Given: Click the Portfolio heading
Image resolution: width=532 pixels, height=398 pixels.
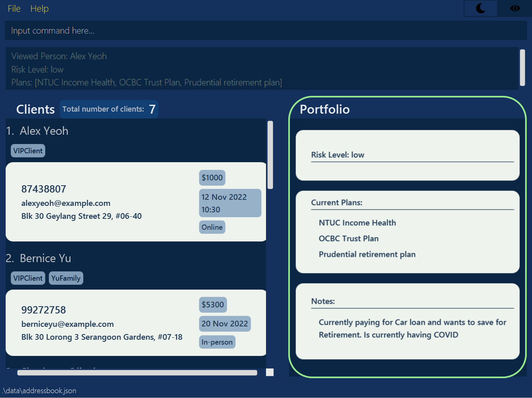Looking at the screenshot, I should (325, 110).
